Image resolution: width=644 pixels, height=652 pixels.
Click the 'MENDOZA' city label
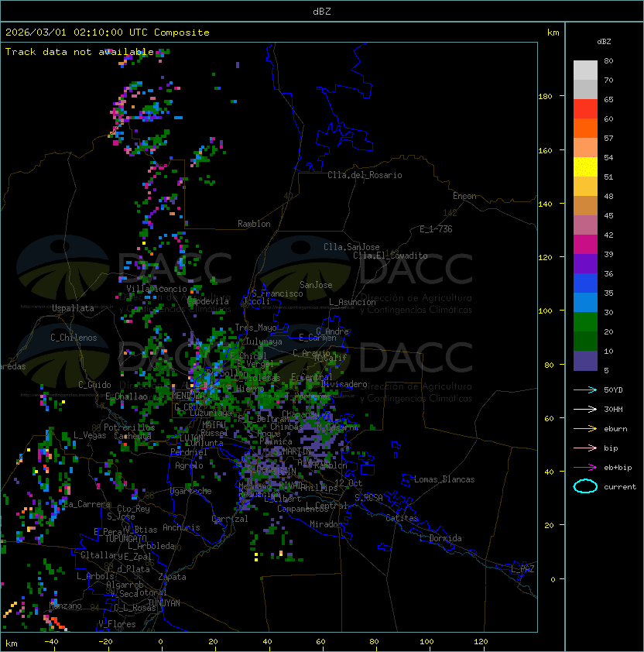[x=188, y=395]
